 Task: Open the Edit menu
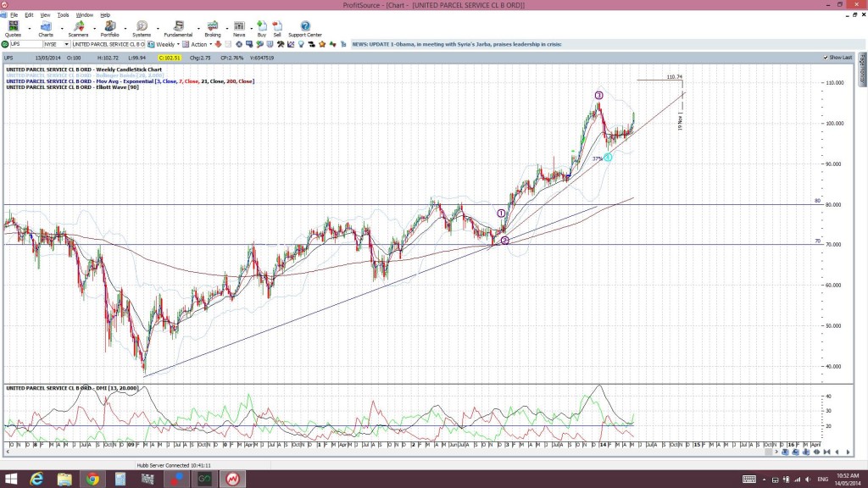(29, 15)
